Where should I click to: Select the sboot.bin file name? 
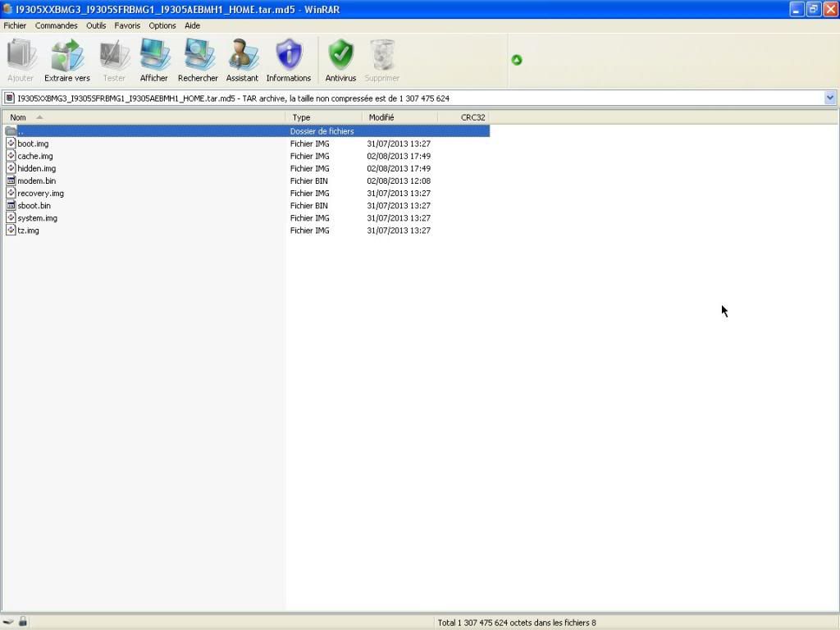(x=34, y=205)
